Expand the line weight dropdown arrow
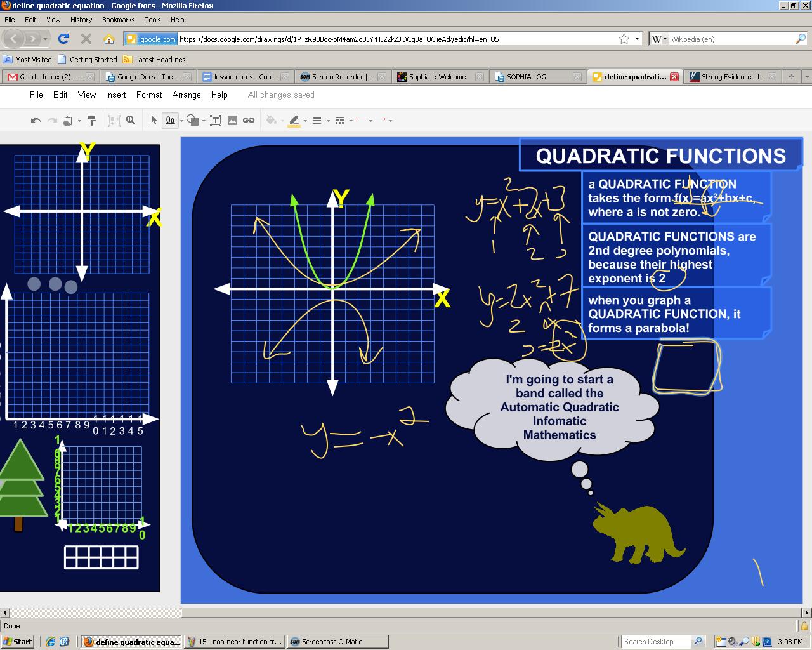Image resolution: width=812 pixels, height=650 pixels. point(328,121)
